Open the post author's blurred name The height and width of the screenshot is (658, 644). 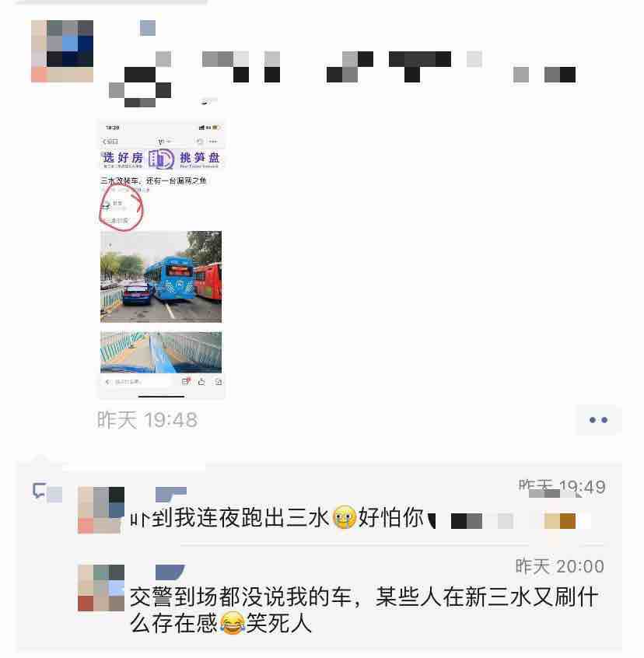pyautogui.click(x=148, y=28)
